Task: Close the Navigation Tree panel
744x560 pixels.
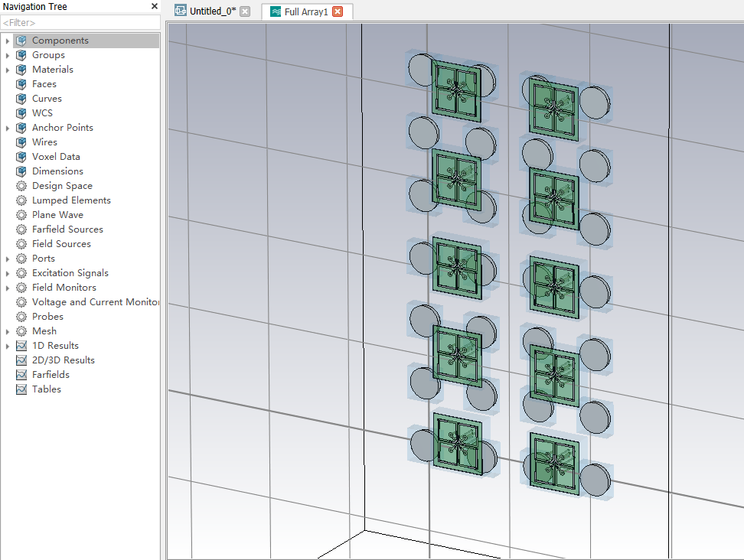Action: click(x=154, y=7)
